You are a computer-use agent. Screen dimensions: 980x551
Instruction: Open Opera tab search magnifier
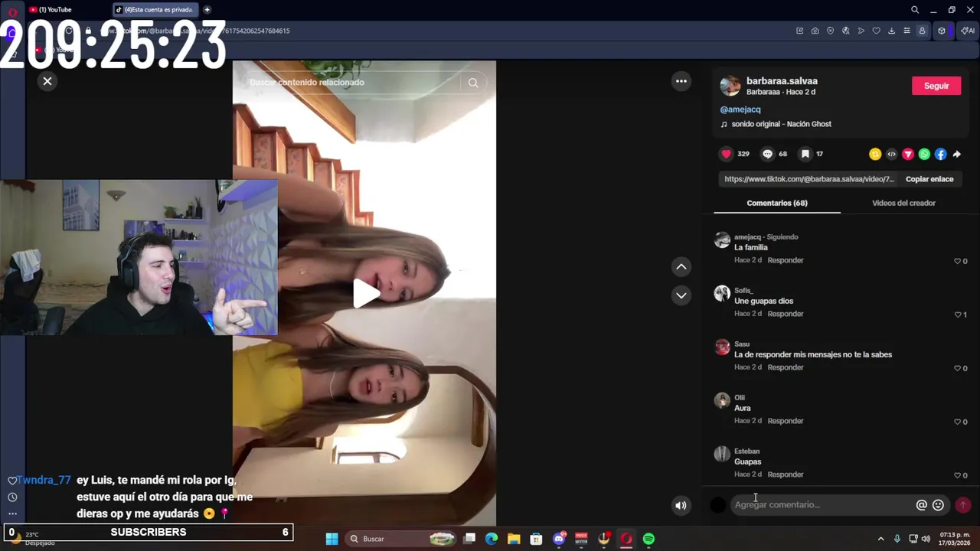[x=915, y=10]
